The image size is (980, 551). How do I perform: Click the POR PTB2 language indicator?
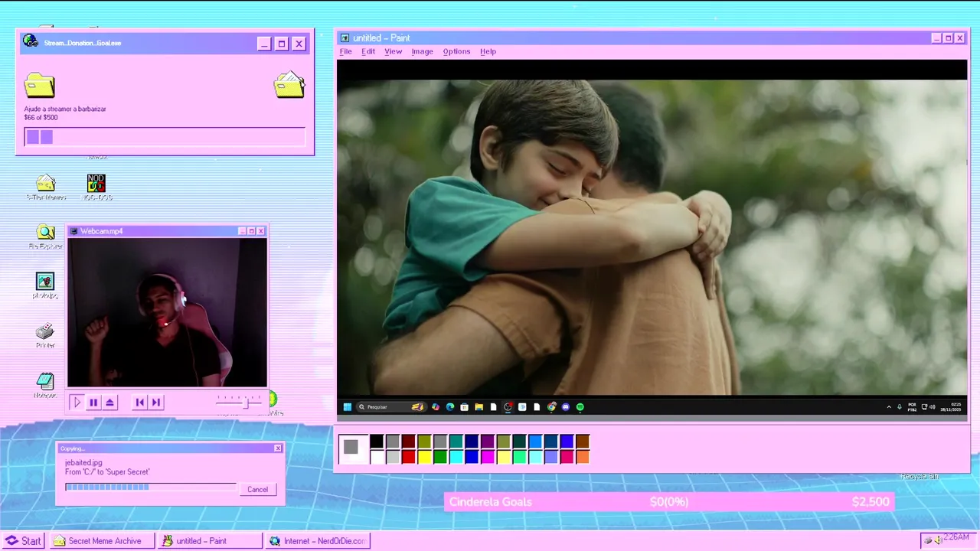[x=912, y=407]
